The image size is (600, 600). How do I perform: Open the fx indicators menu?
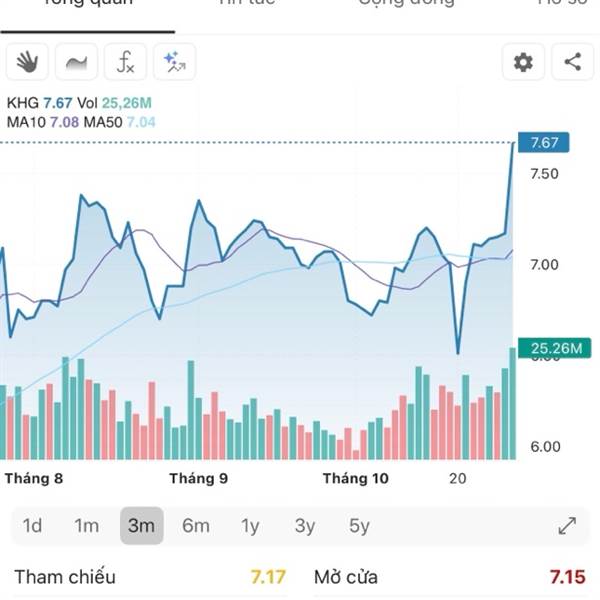(125, 62)
